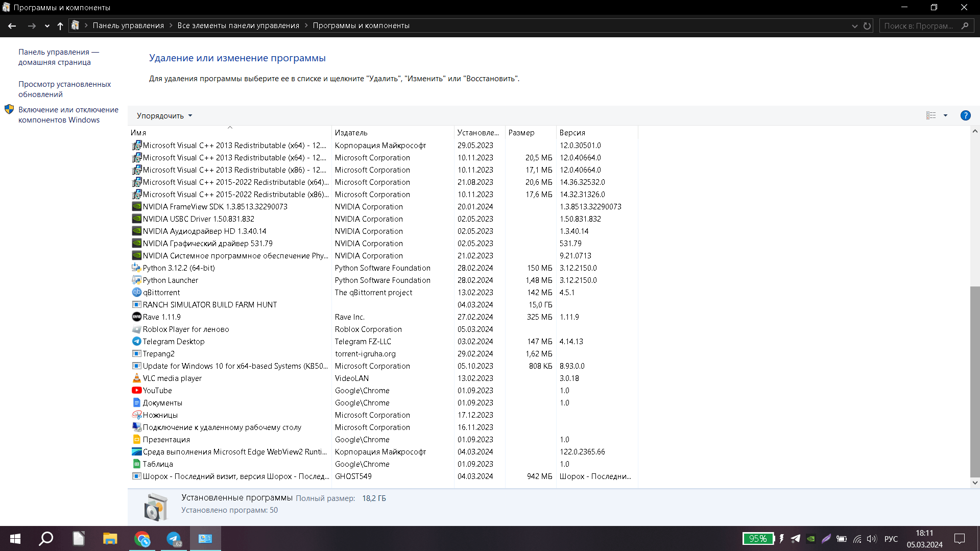
Task: Click the Python Launcher icon
Action: tap(136, 280)
